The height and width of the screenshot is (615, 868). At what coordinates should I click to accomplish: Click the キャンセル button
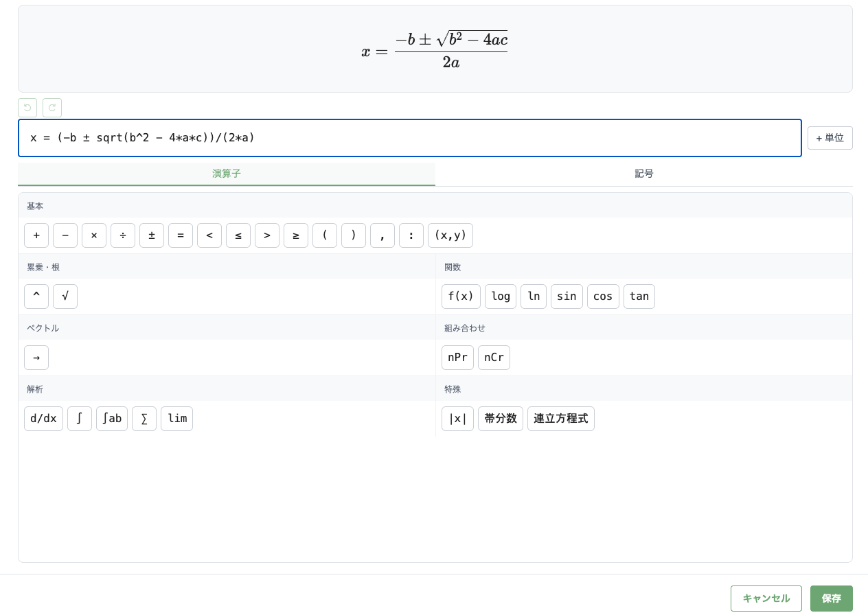point(766,599)
